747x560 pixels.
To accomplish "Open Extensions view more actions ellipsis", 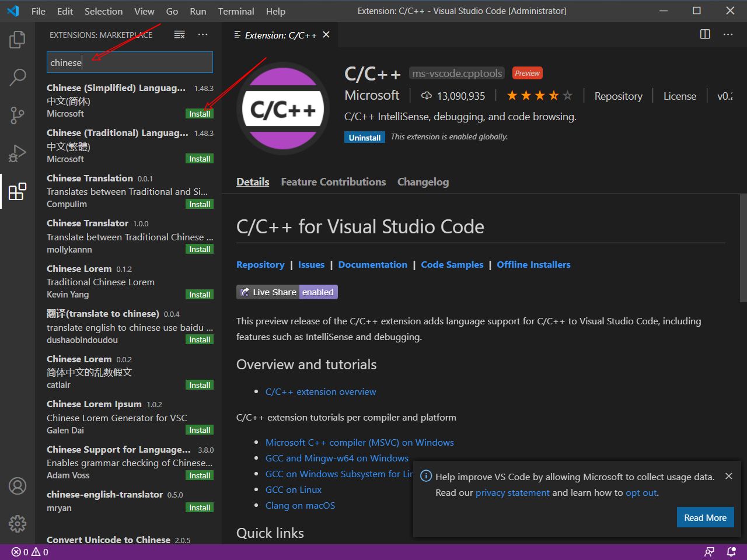I will pyautogui.click(x=203, y=35).
